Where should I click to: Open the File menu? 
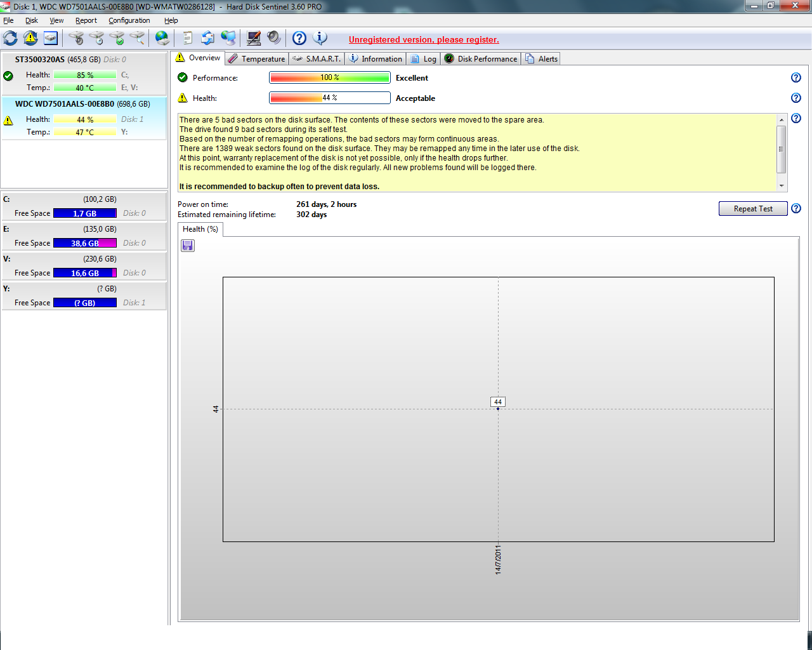click(8, 20)
